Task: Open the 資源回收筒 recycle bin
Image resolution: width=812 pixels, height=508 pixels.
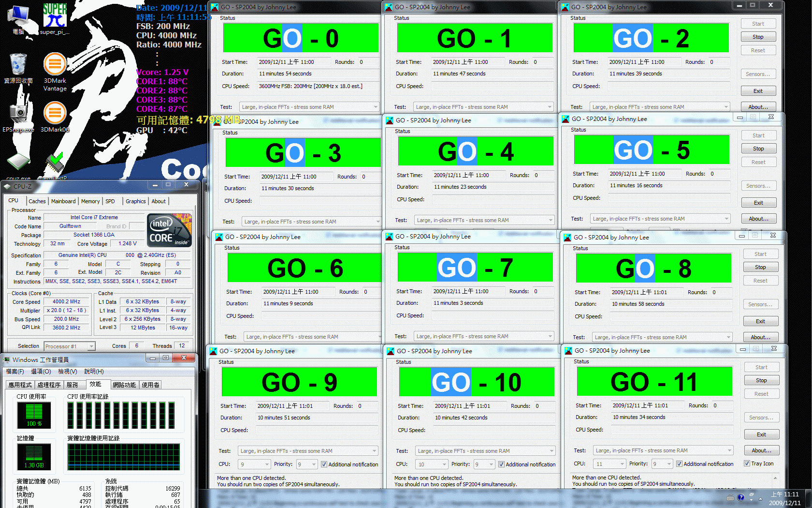Action: point(18,68)
